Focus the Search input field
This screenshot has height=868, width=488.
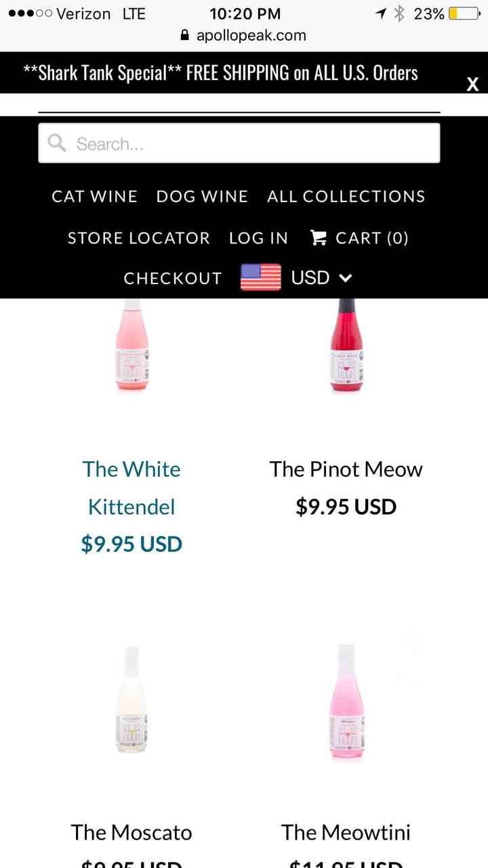click(x=251, y=143)
